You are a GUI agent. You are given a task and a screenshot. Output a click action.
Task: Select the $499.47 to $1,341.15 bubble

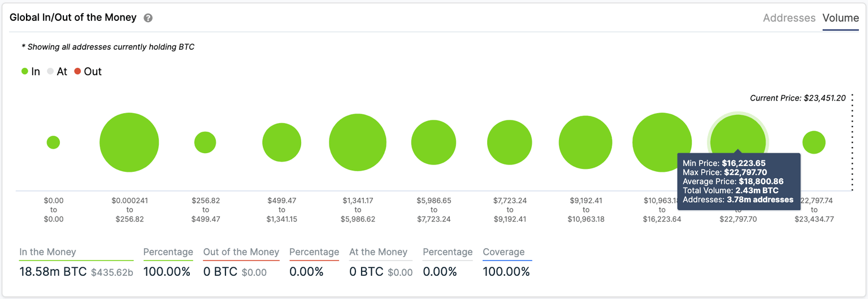282,142
